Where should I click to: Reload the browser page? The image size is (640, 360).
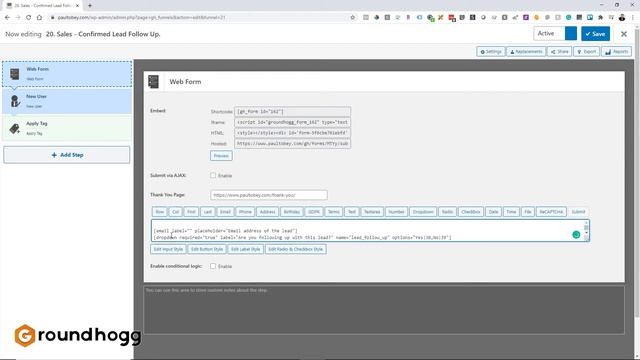click(x=28, y=18)
